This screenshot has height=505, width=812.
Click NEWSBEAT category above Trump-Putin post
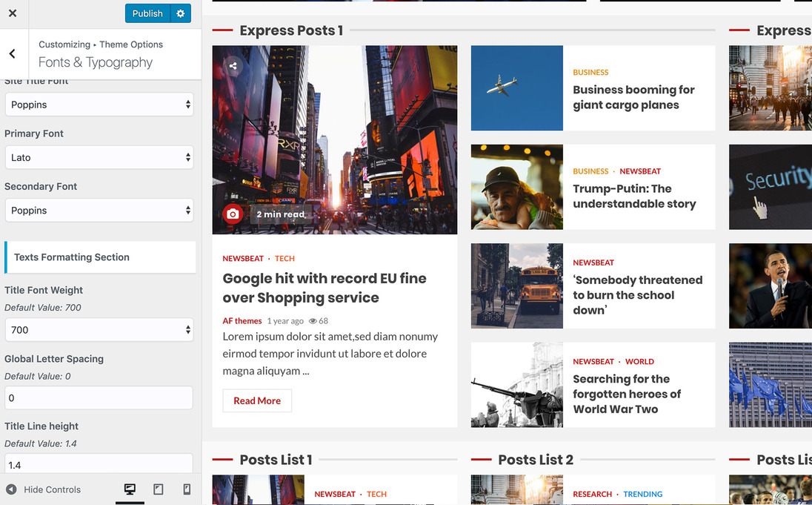(x=640, y=171)
